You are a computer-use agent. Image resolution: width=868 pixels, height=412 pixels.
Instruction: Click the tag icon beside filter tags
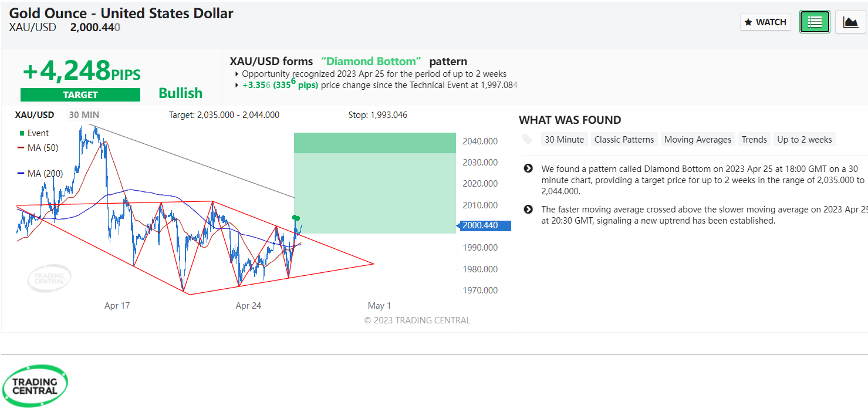[528, 140]
